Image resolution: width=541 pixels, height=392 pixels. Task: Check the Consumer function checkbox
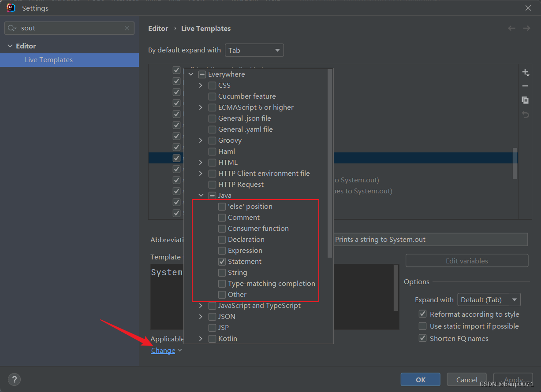pos(222,229)
